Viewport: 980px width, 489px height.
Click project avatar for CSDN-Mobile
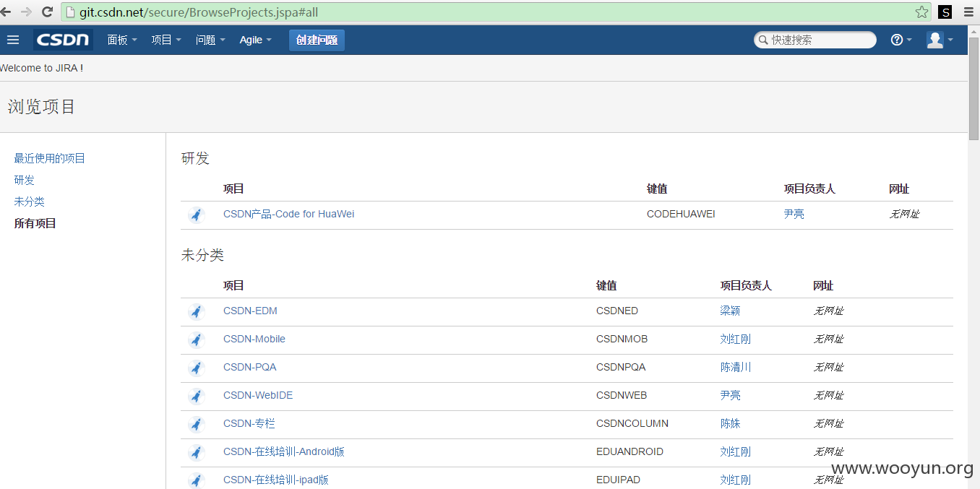(196, 339)
